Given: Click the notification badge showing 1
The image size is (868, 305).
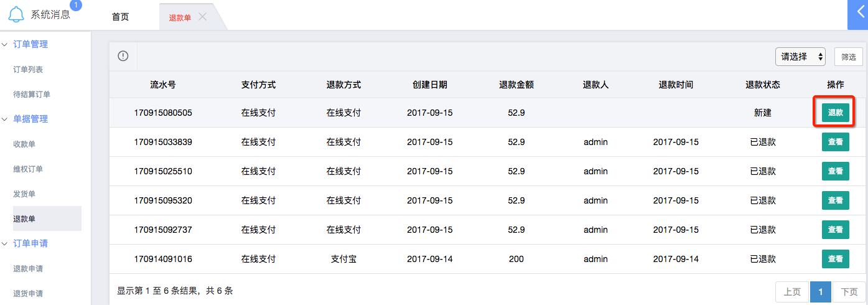Looking at the screenshot, I should 76,6.
